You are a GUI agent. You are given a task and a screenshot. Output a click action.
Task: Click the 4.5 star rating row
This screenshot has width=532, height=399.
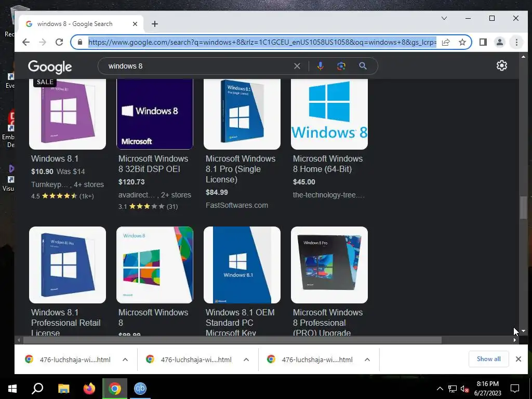(62, 196)
